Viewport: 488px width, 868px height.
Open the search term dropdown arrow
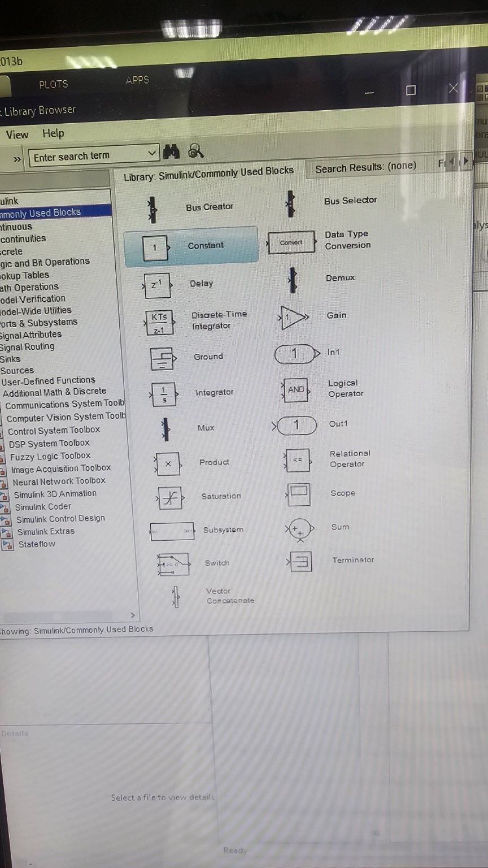tap(151, 153)
